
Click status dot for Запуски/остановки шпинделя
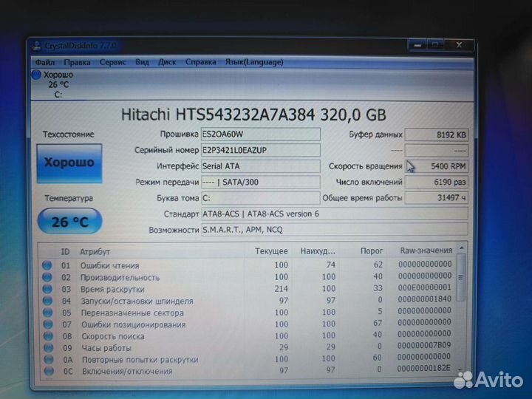tap(47, 301)
